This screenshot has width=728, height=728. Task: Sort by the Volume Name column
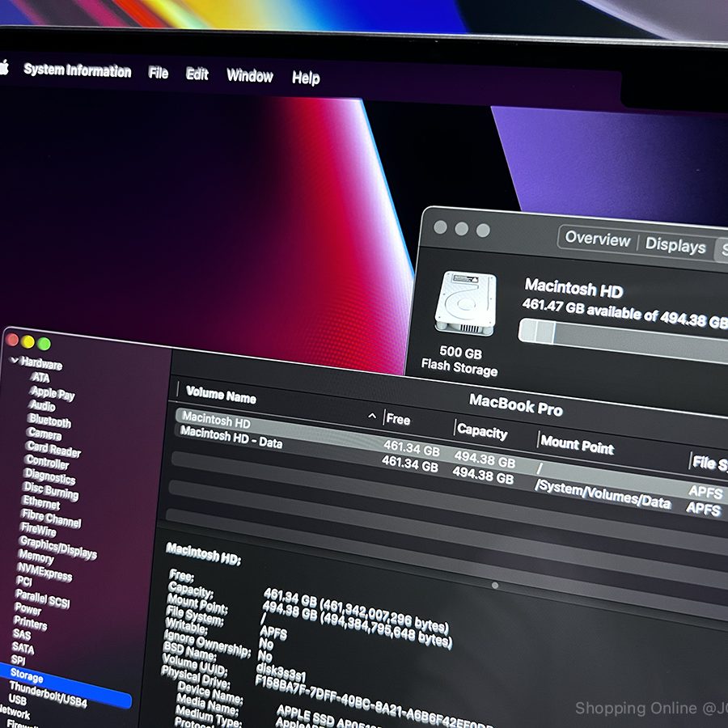[x=221, y=396]
